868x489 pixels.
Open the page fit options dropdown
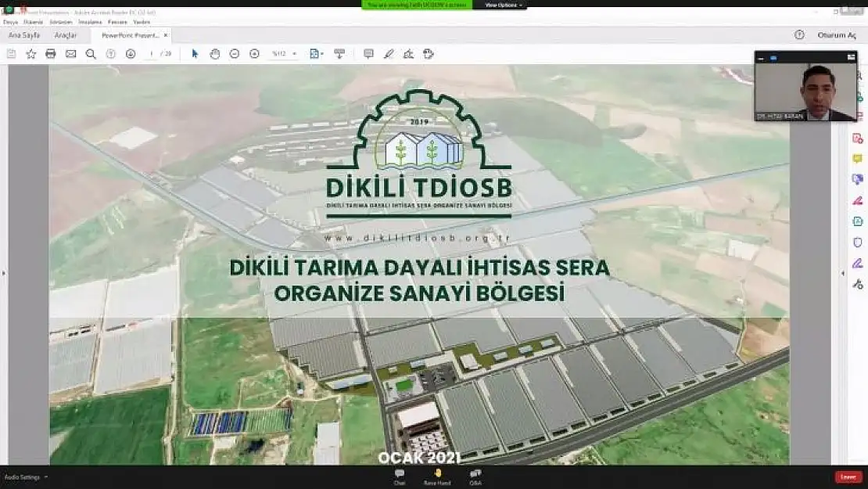coord(317,54)
